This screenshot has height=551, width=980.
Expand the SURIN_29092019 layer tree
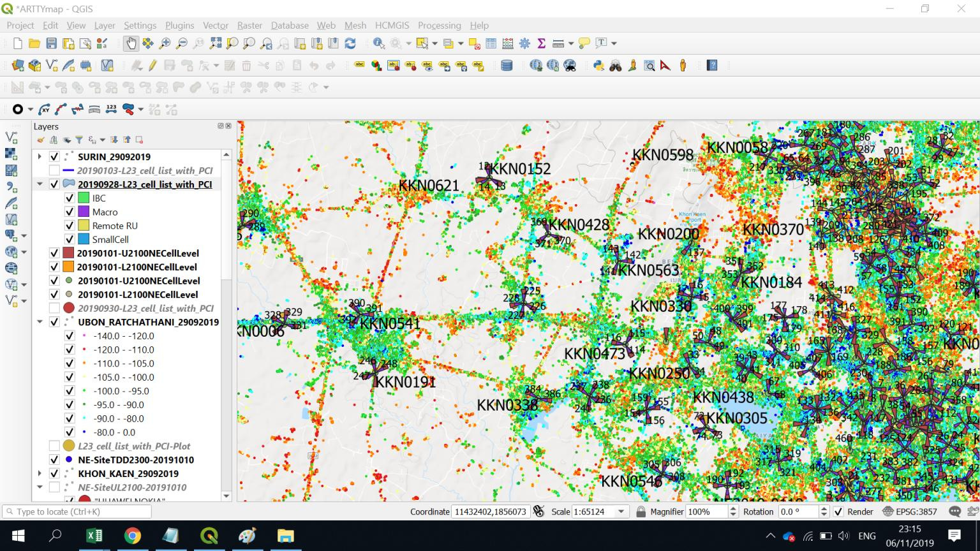[40, 157]
